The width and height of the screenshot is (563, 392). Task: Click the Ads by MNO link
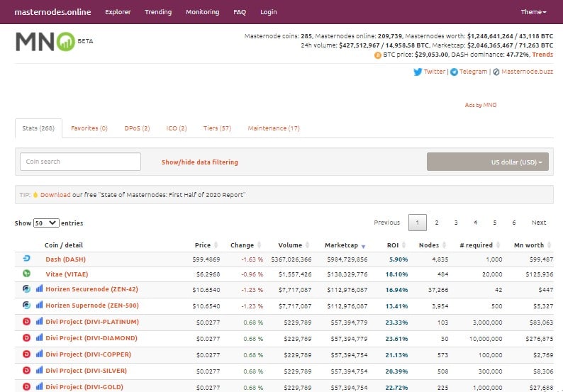(x=481, y=105)
